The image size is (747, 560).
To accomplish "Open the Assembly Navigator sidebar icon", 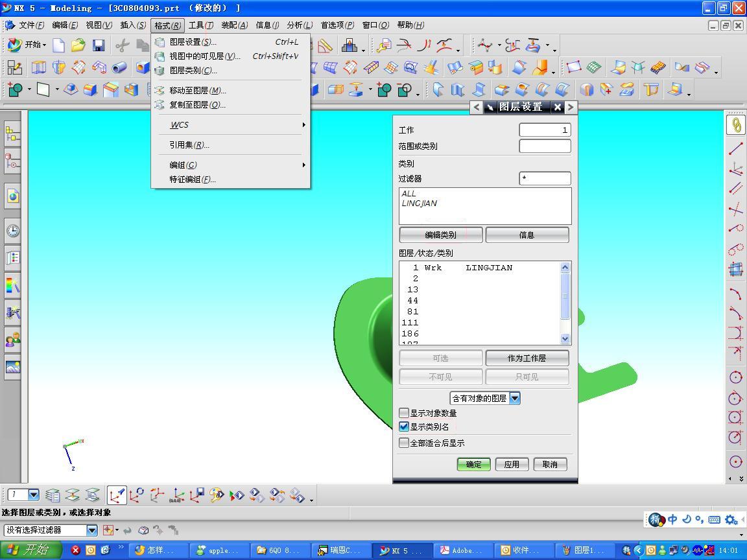I will [x=13, y=133].
